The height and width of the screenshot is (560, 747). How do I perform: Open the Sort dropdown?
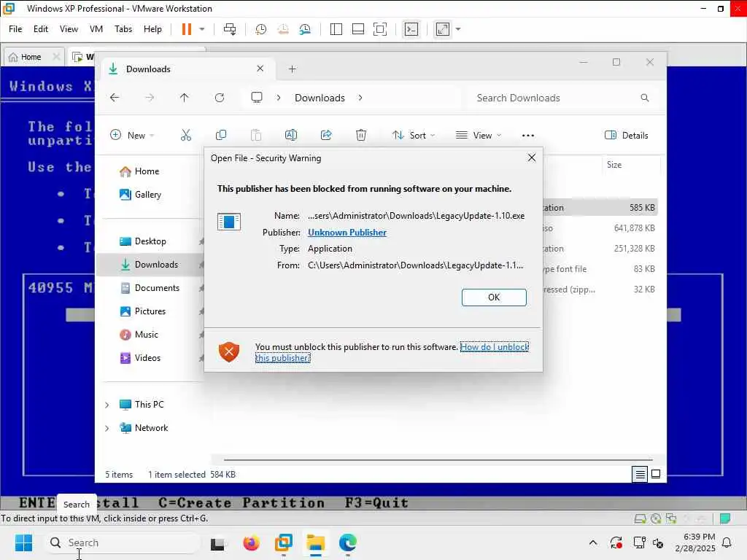(413, 135)
